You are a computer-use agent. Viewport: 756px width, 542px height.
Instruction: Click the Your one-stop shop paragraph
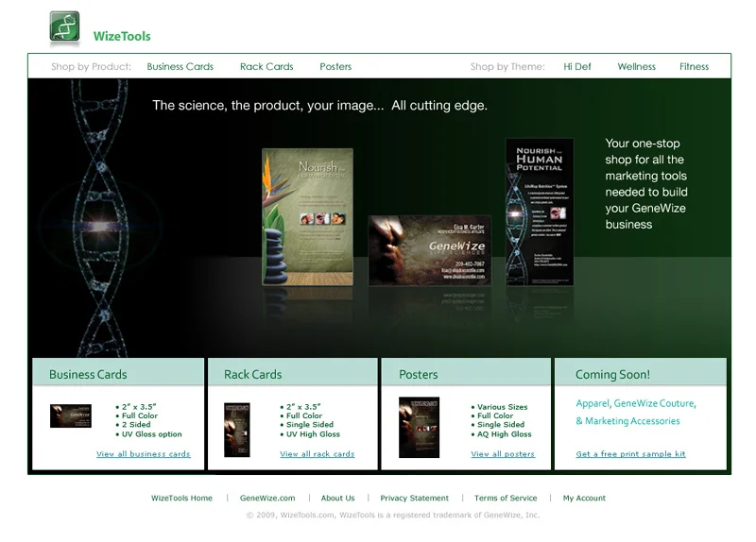click(646, 183)
